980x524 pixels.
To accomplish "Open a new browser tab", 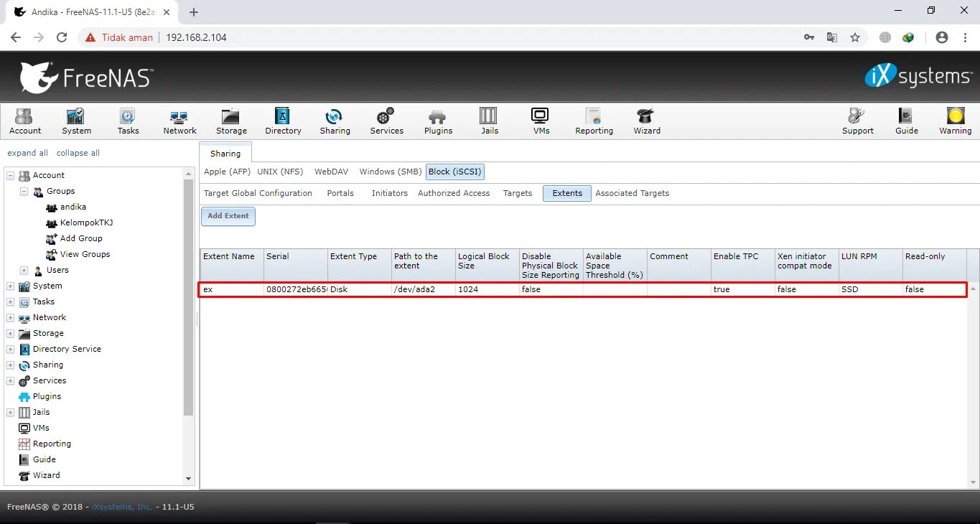I will point(193,12).
